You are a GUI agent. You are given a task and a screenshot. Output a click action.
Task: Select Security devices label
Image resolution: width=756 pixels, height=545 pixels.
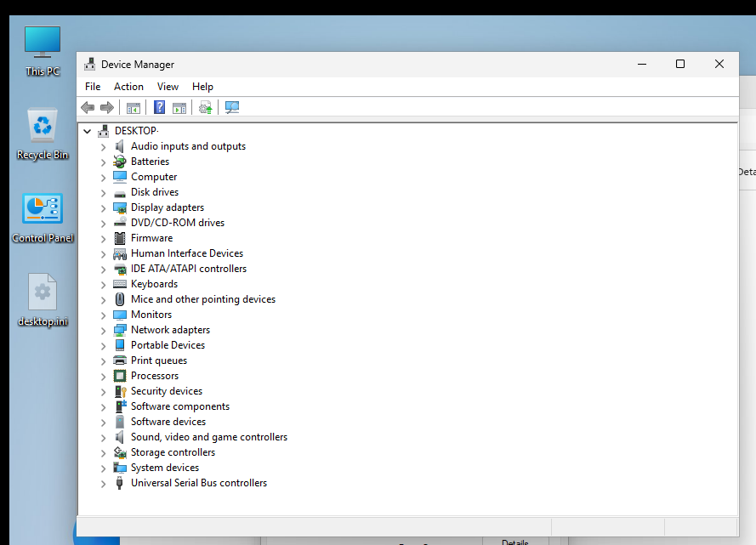point(167,391)
